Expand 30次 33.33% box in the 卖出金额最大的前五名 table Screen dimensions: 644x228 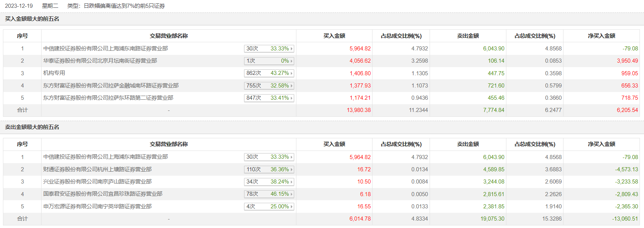(269, 157)
